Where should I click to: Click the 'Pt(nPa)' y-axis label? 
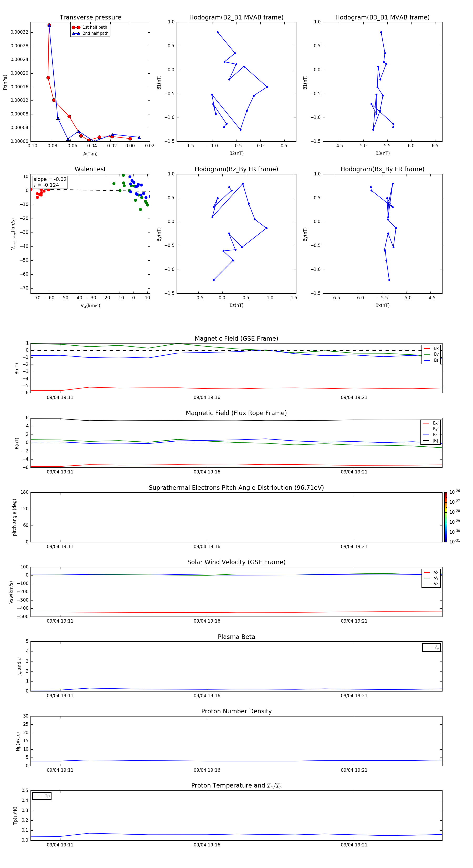[5, 82]
